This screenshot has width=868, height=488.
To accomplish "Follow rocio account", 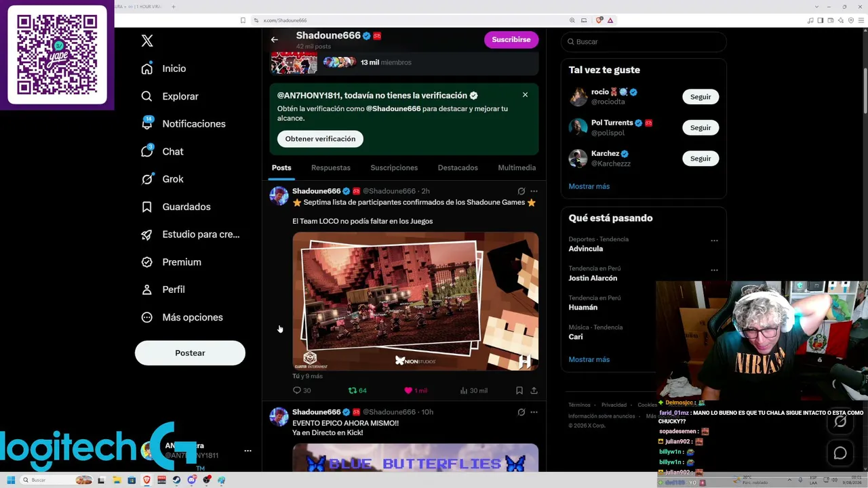I will [x=701, y=97].
